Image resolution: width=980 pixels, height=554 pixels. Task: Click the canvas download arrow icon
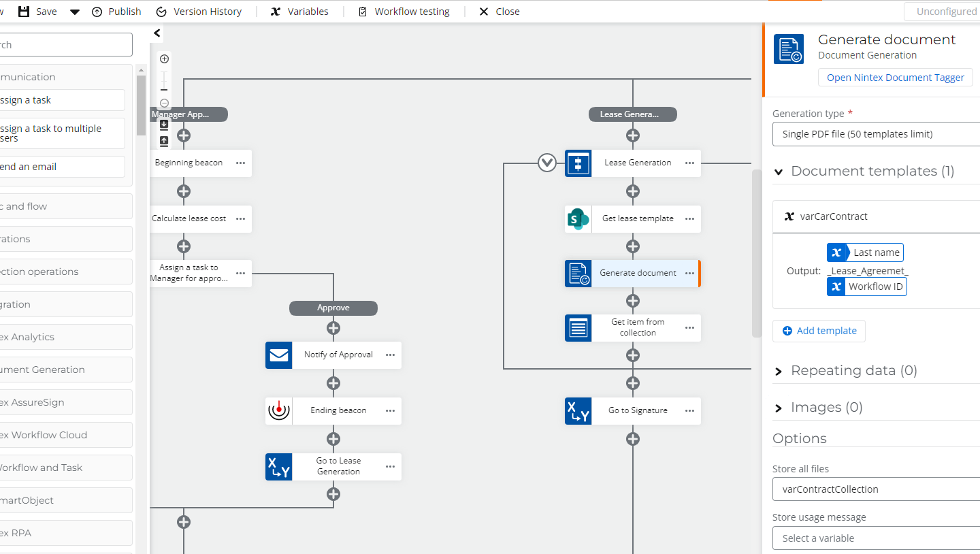(x=164, y=125)
